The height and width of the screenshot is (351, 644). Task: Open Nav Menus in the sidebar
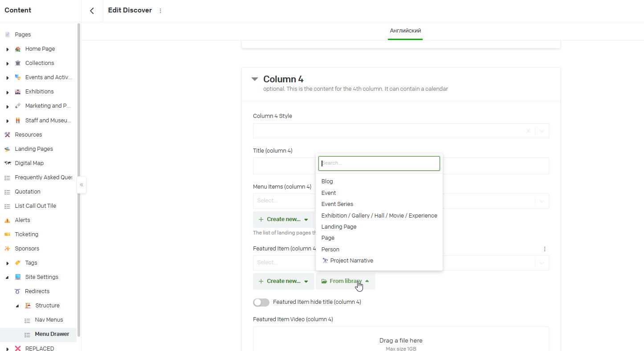49,320
